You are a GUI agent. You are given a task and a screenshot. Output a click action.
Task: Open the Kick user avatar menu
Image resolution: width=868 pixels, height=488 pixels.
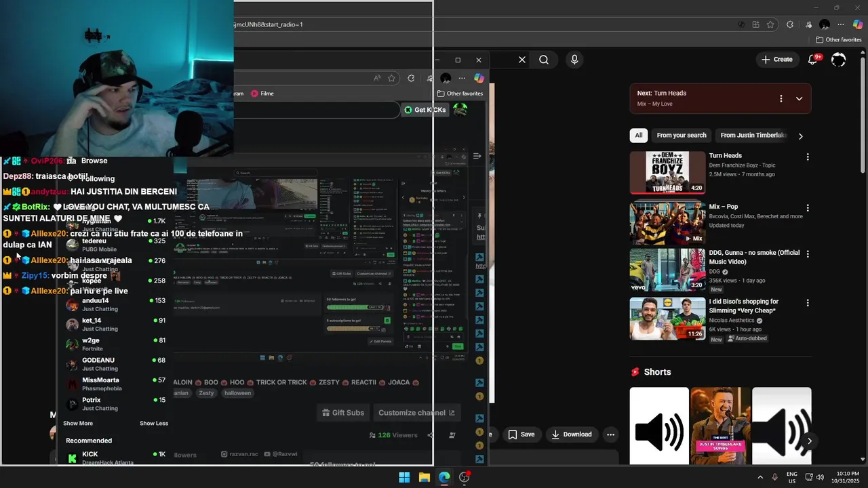point(460,110)
